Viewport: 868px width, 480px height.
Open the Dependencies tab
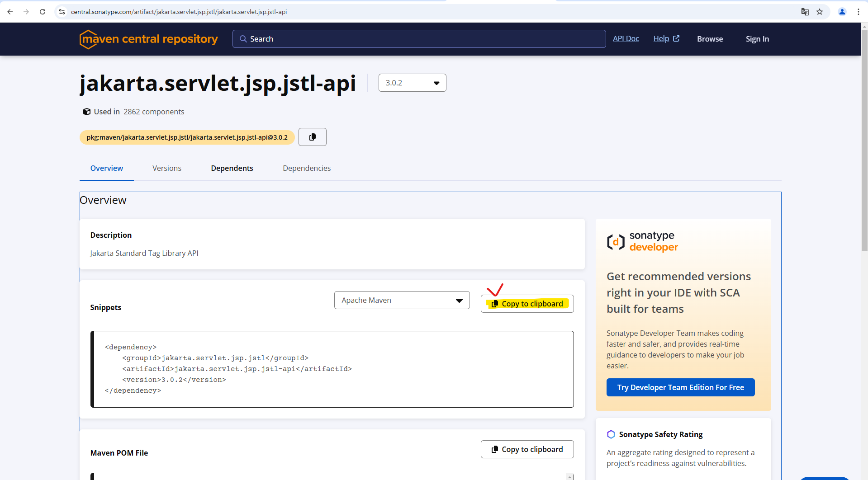click(307, 168)
